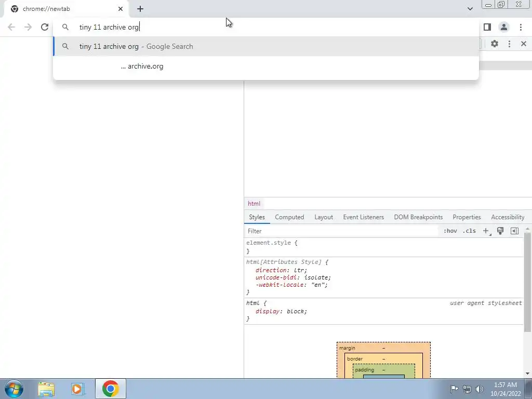The width and height of the screenshot is (532, 399).
Task: Click the 'block' value of display
Action: [x=295, y=312]
